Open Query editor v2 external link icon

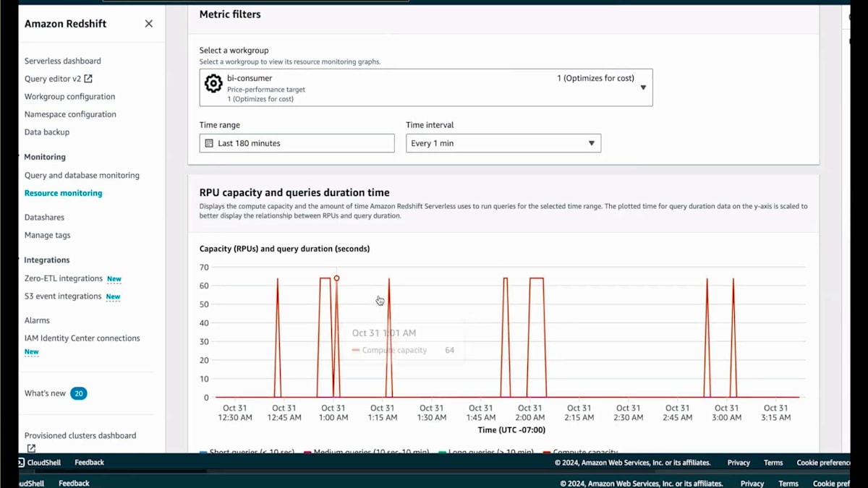pos(88,78)
